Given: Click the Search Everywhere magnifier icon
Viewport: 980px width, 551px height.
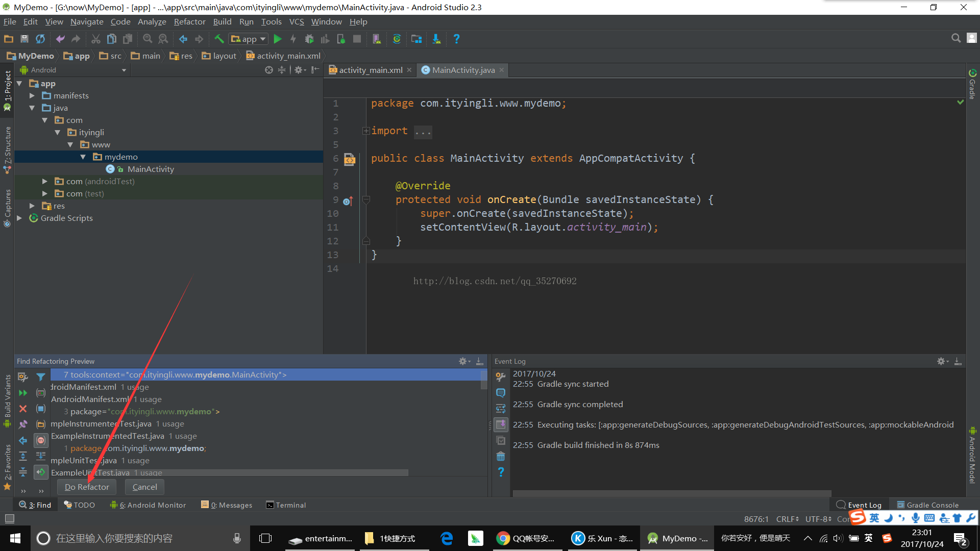Looking at the screenshot, I should (956, 38).
